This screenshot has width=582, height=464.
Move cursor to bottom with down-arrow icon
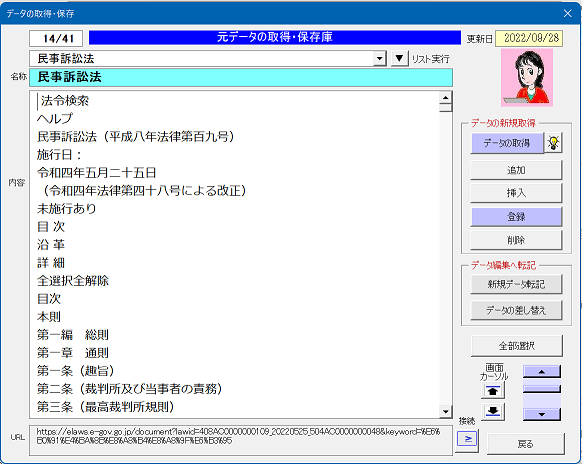(493, 411)
